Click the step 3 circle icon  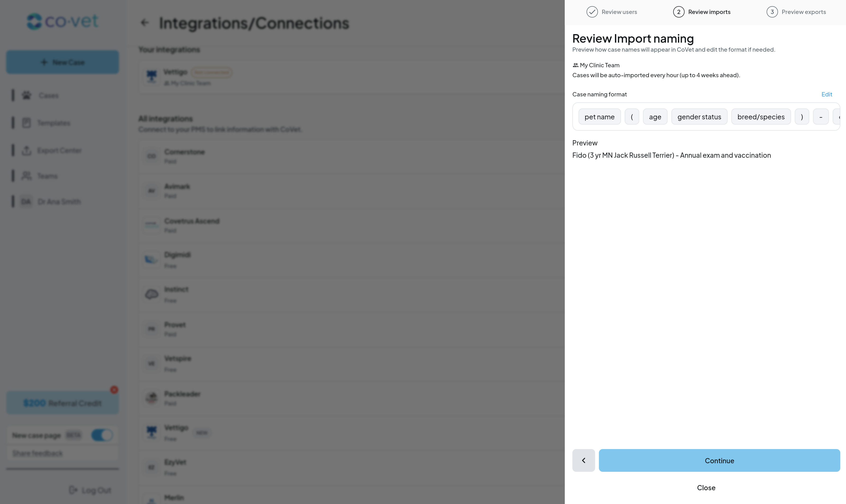772,12
